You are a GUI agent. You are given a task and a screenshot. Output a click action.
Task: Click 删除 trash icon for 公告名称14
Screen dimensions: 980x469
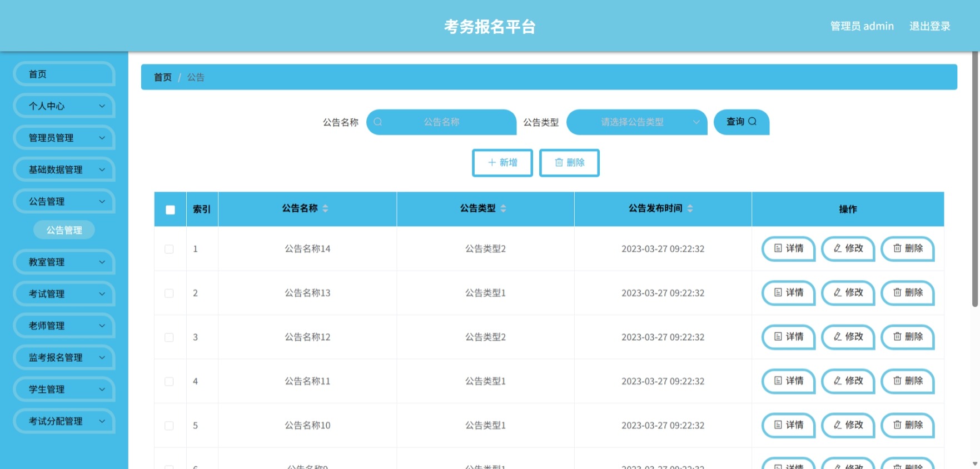[897, 248]
